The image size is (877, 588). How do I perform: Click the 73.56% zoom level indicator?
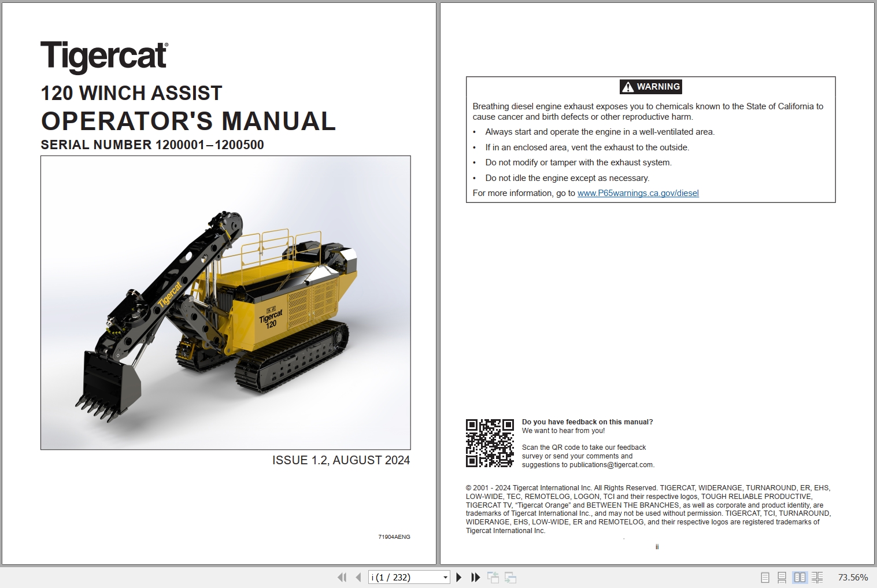(852, 576)
